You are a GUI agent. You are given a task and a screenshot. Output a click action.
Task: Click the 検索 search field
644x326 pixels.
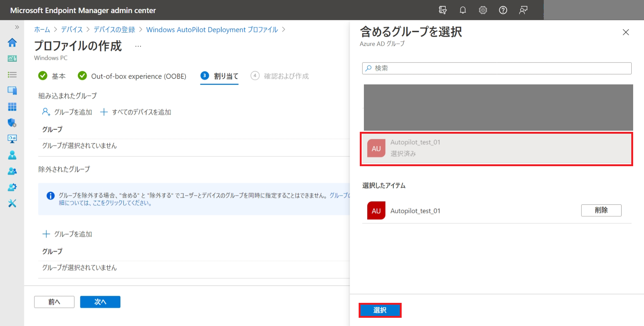click(x=497, y=68)
